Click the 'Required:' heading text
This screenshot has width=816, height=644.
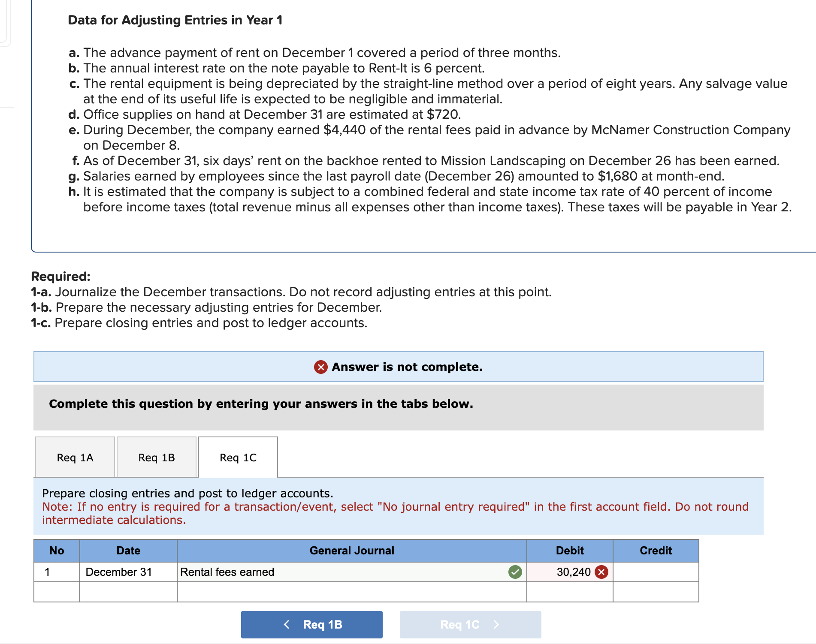(61, 277)
